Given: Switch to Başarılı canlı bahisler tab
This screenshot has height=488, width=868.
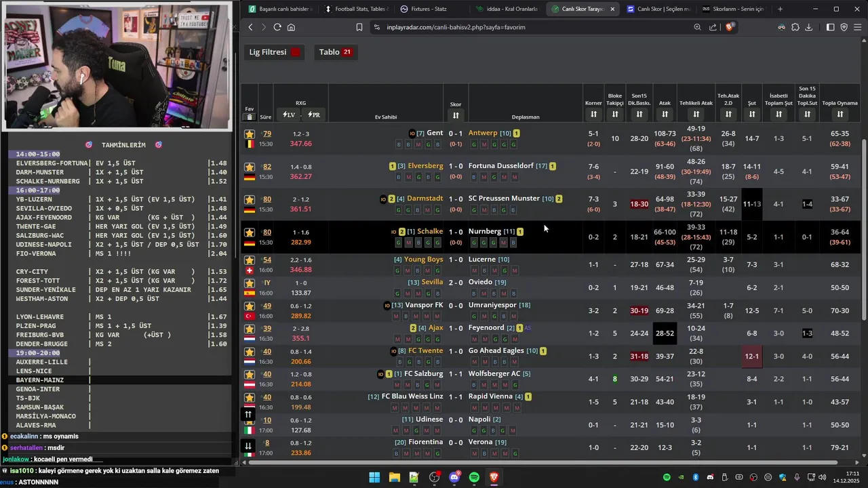Looking at the screenshot, I should [x=279, y=9].
